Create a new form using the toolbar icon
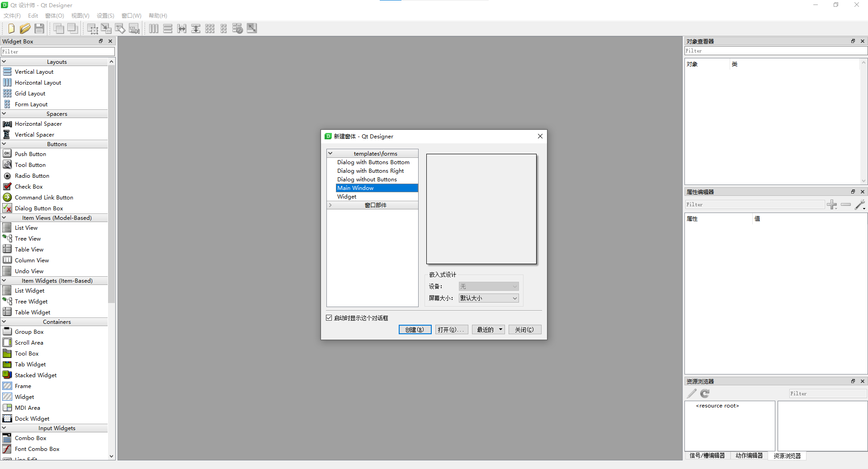Viewport: 868px width, 469px height. tap(10, 28)
